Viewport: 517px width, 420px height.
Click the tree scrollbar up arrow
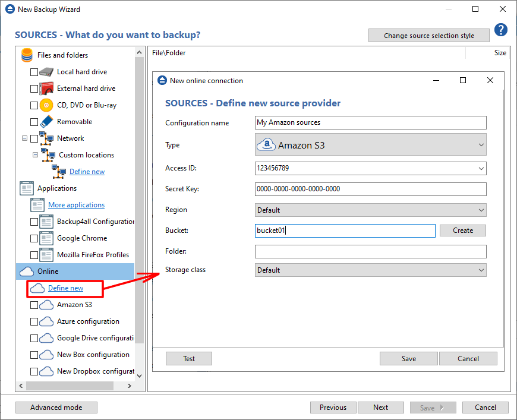pos(140,52)
